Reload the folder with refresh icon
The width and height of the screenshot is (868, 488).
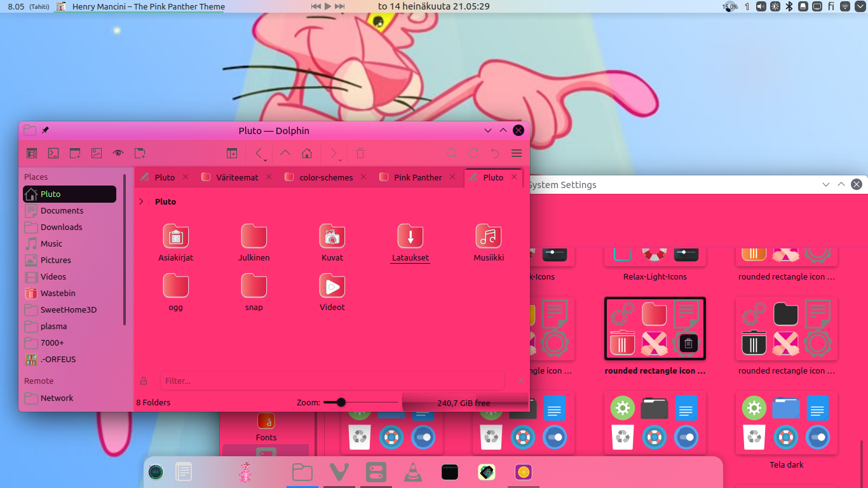(x=473, y=153)
